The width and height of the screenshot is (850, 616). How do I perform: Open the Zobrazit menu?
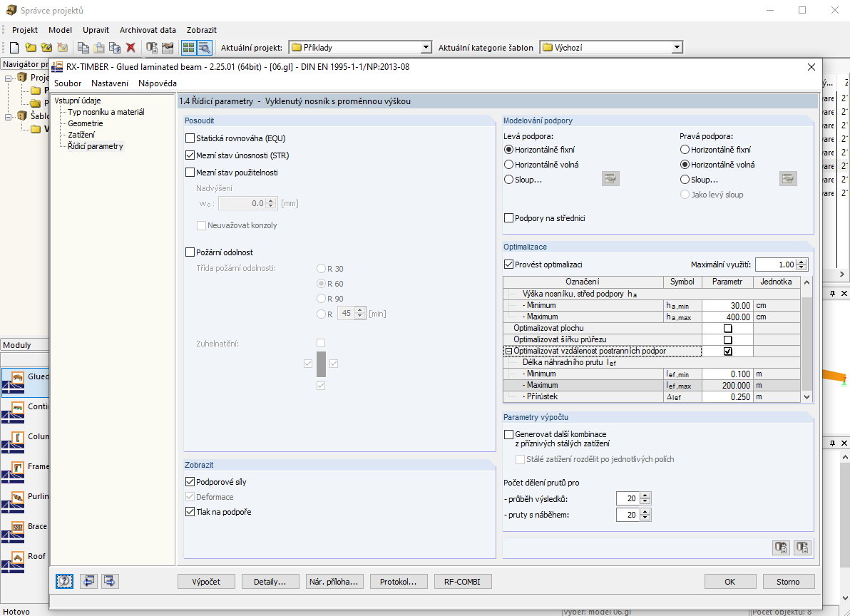tap(202, 30)
